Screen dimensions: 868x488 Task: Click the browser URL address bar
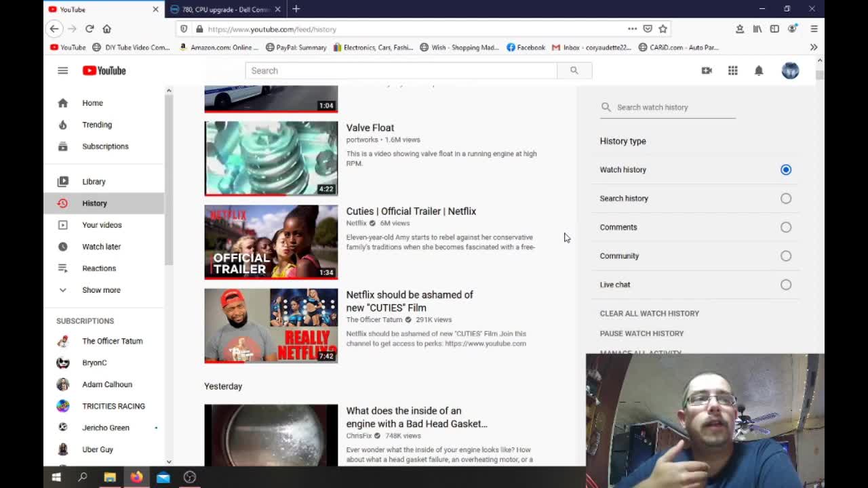click(414, 29)
